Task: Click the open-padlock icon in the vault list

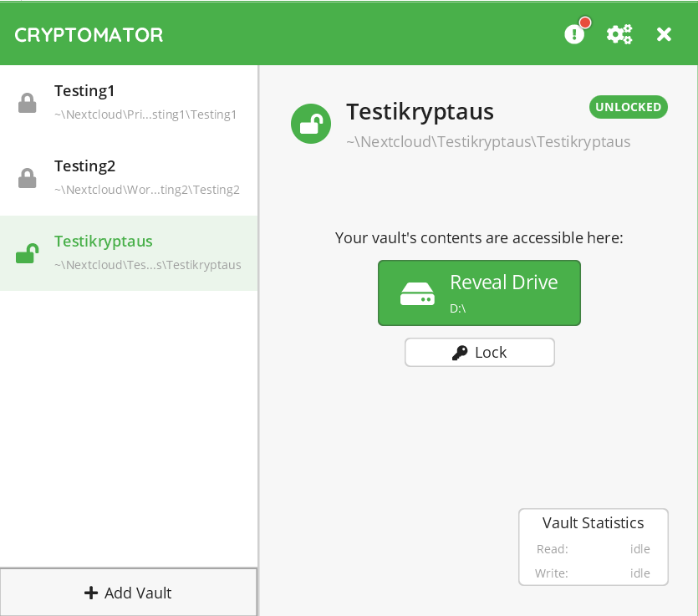Action: tap(28, 253)
